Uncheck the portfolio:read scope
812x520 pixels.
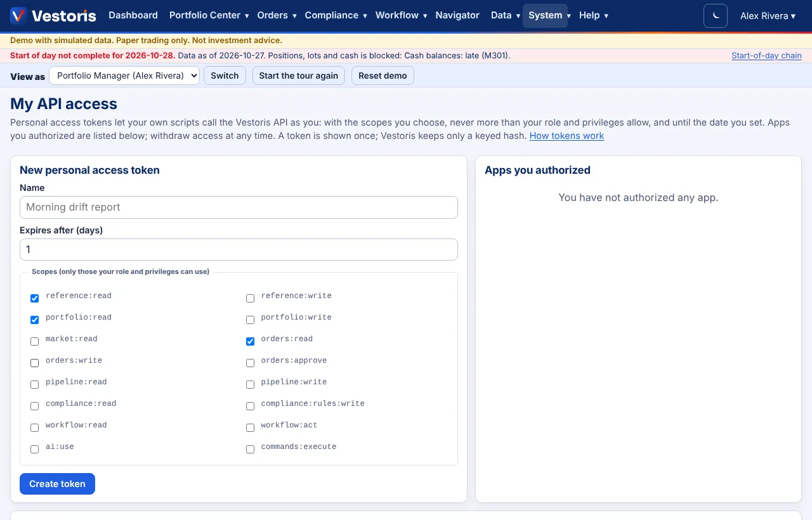pos(34,320)
